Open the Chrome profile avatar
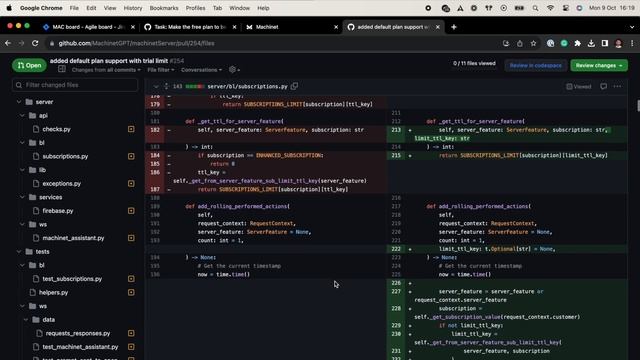The width and height of the screenshot is (640, 360). 618,43
